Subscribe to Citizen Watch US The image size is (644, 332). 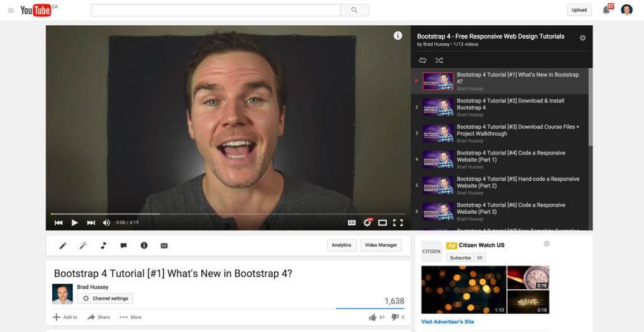[460, 258]
